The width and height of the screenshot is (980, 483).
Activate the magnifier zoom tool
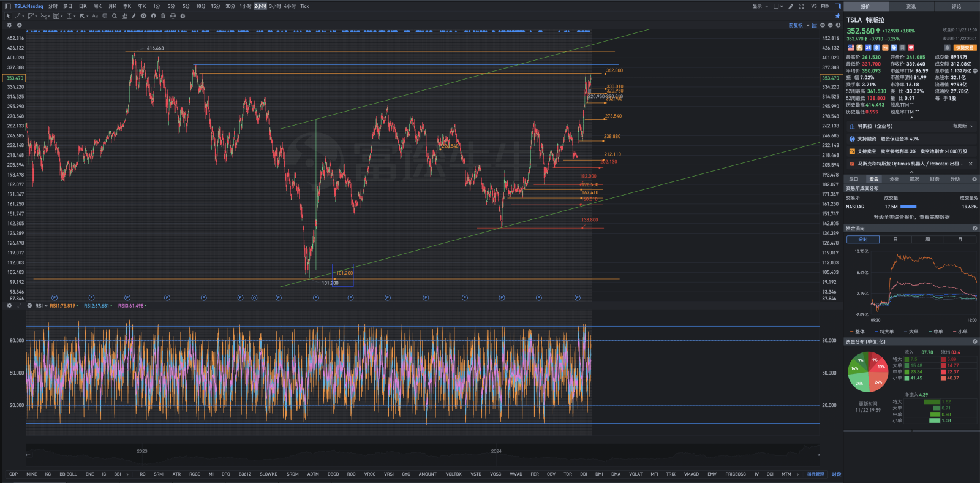[x=115, y=16]
